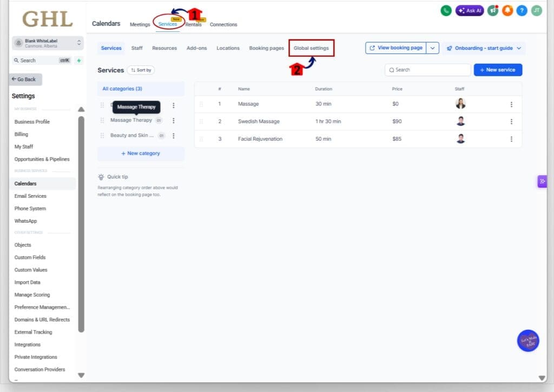Open options menu for Beauty and Skin category
This screenshot has width=554, height=392.
[x=174, y=136]
